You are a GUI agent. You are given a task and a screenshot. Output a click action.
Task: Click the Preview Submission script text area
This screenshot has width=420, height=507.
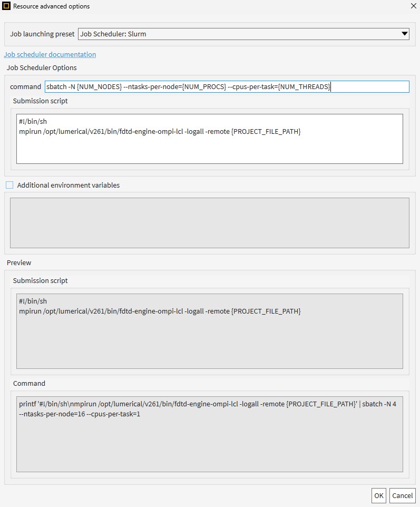210,331
